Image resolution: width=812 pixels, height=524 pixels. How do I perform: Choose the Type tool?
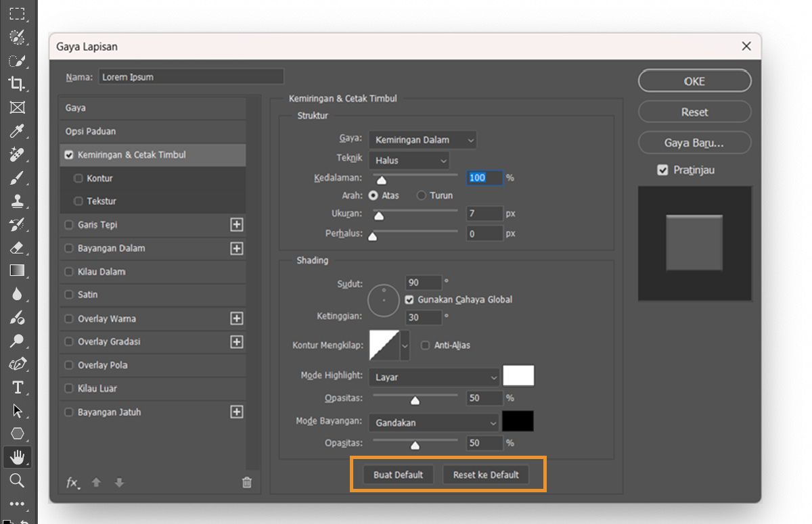[17, 387]
